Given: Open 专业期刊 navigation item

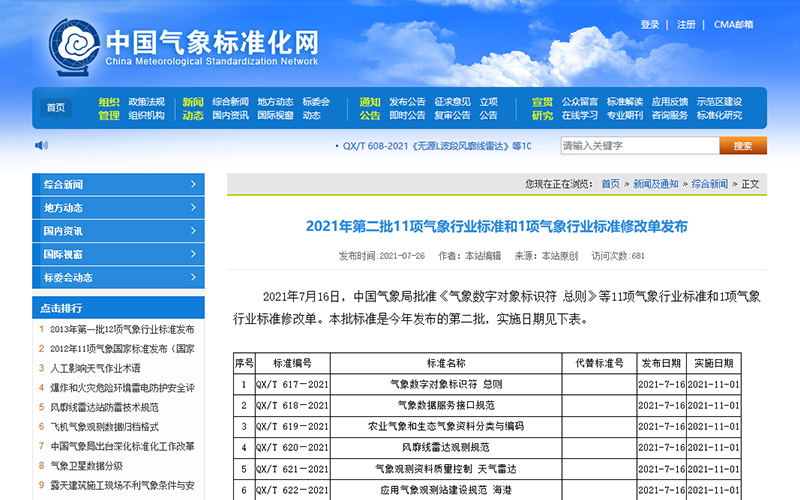Looking at the screenshot, I should [625, 115].
